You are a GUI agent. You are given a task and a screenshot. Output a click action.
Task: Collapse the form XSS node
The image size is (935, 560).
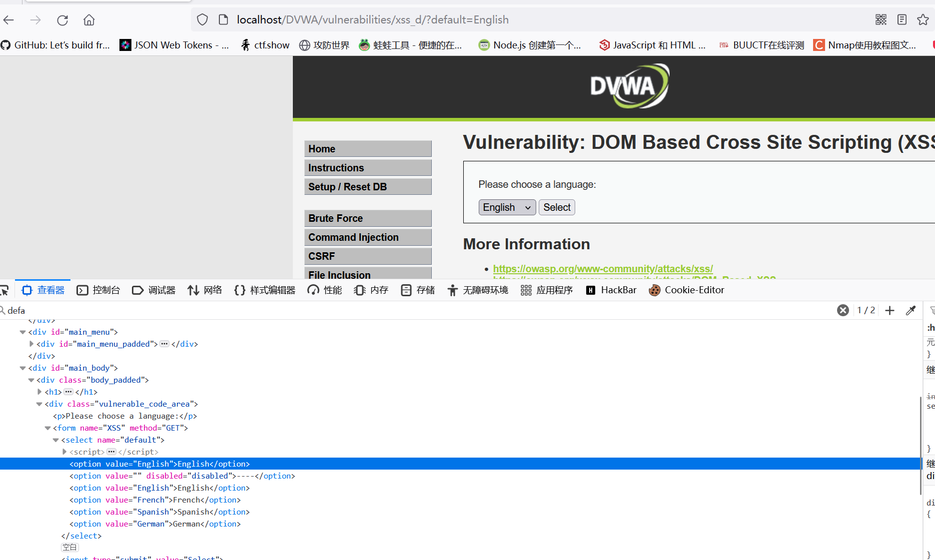click(47, 428)
